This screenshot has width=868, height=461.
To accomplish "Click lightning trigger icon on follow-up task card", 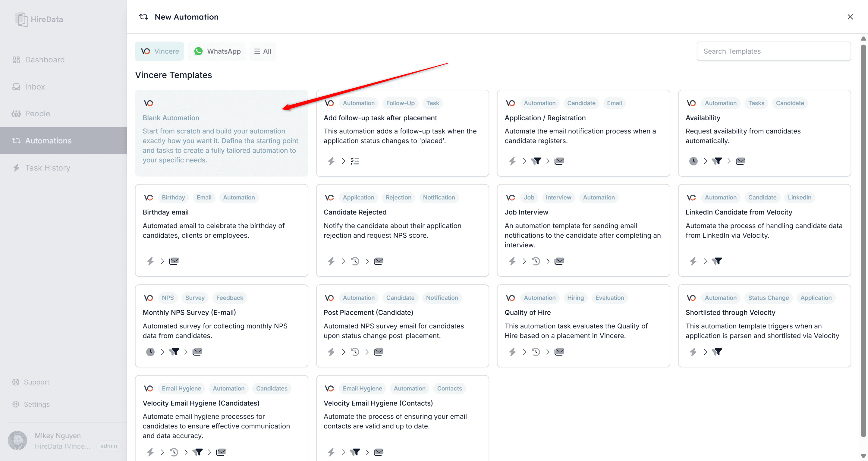I will pyautogui.click(x=331, y=161).
